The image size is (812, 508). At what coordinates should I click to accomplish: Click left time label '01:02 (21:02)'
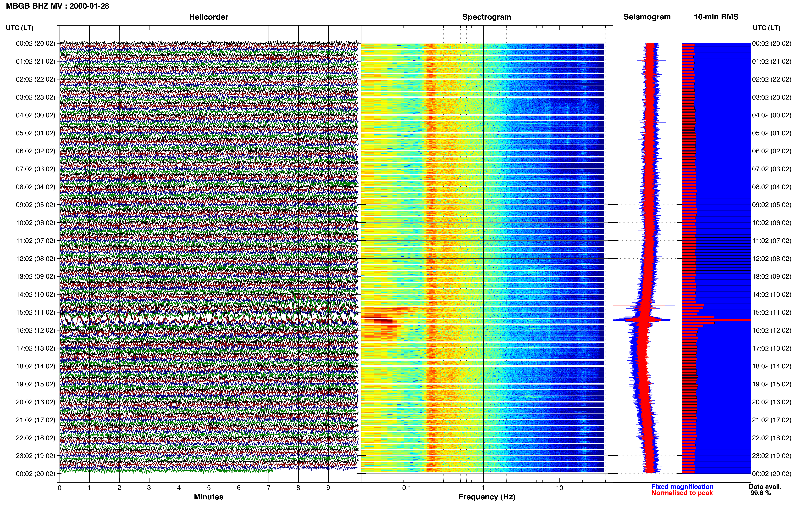pos(35,61)
